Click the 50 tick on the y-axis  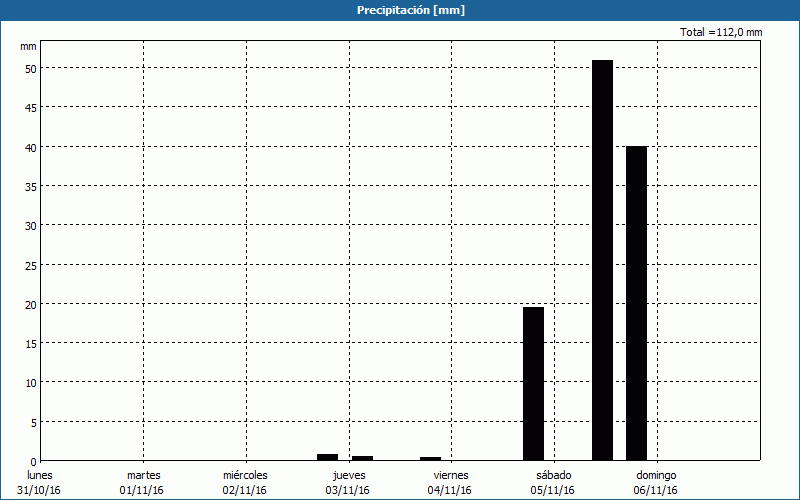coord(30,68)
